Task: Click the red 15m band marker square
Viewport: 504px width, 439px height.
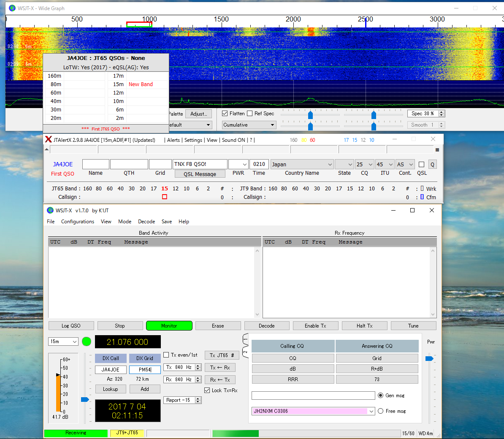Action: [165, 197]
